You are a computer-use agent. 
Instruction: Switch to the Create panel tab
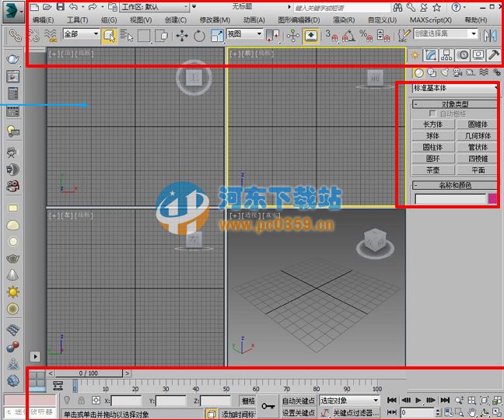[415, 55]
